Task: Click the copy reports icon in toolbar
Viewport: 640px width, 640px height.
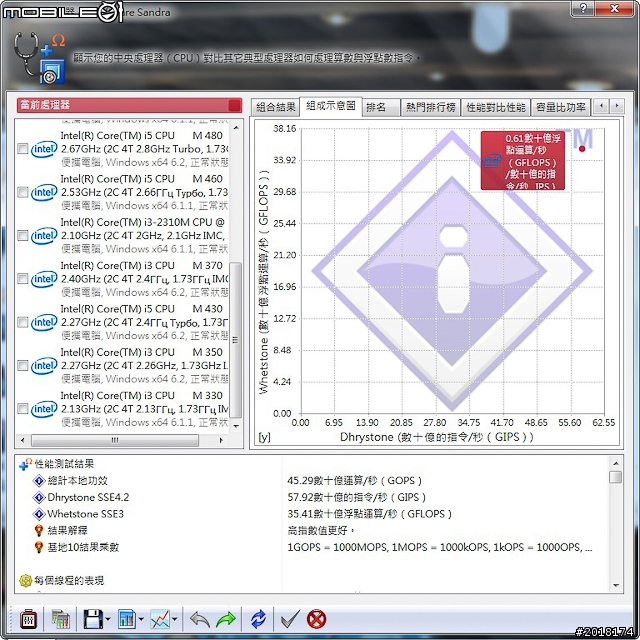Action: [x=60, y=619]
